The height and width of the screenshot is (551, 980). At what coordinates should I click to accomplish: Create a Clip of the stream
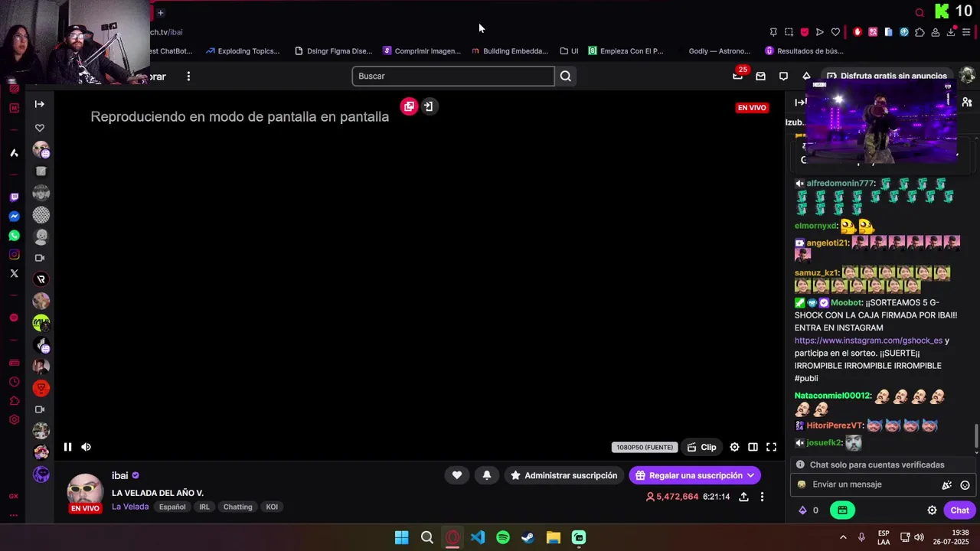(x=701, y=447)
